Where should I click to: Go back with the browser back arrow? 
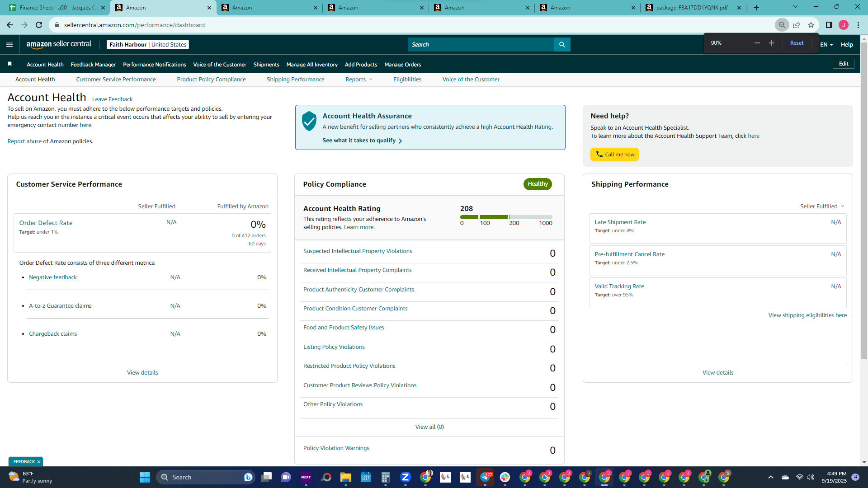tap(10, 25)
